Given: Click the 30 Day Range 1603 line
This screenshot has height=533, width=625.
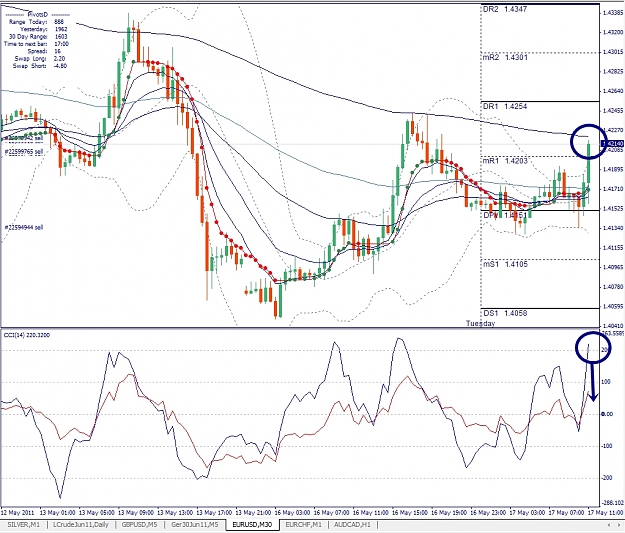Looking at the screenshot, I should (x=38, y=37).
